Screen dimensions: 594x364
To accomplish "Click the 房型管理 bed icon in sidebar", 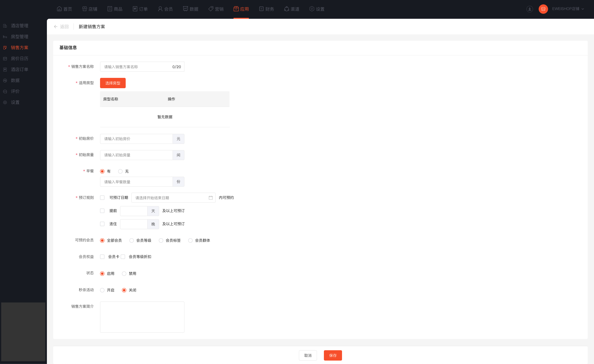I will pos(5,37).
